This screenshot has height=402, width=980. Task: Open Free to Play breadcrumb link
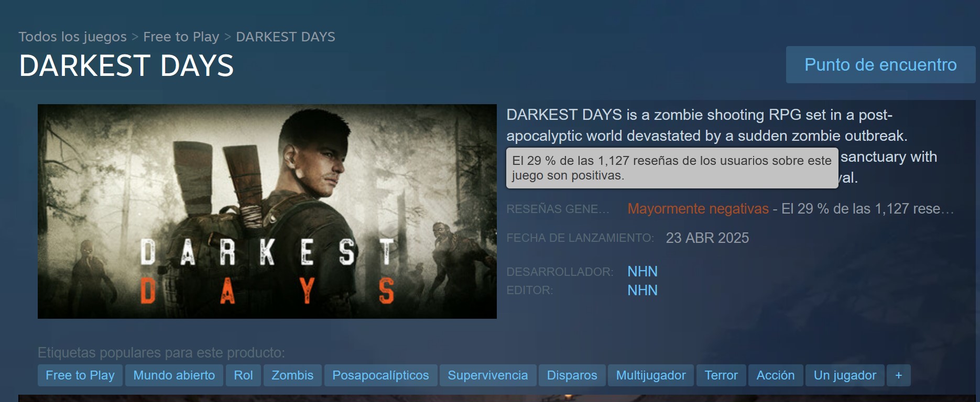coord(181,37)
